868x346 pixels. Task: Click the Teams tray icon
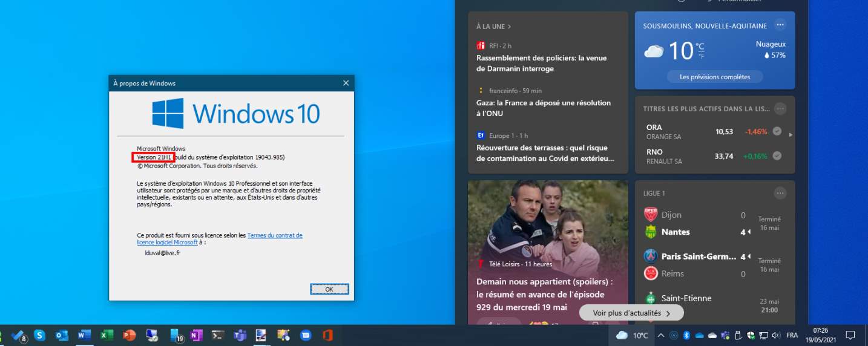pyautogui.click(x=725, y=335)
